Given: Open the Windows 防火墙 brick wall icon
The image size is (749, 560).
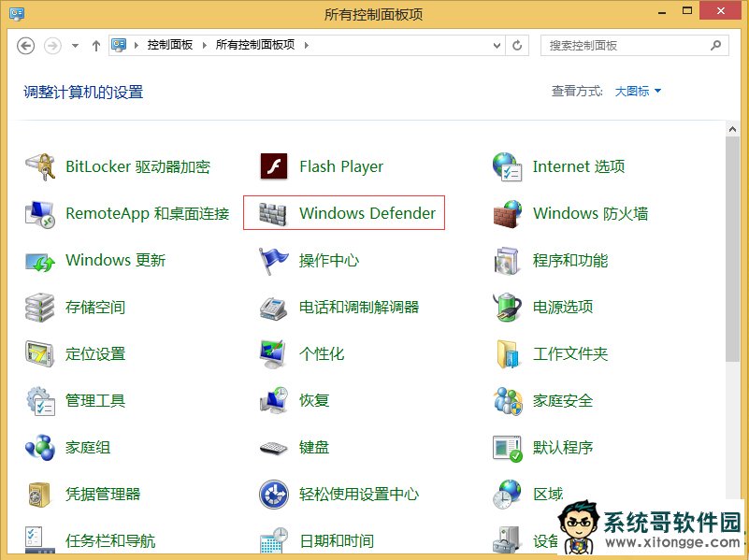Looking at the screenshot, I should tap(508, 213).
